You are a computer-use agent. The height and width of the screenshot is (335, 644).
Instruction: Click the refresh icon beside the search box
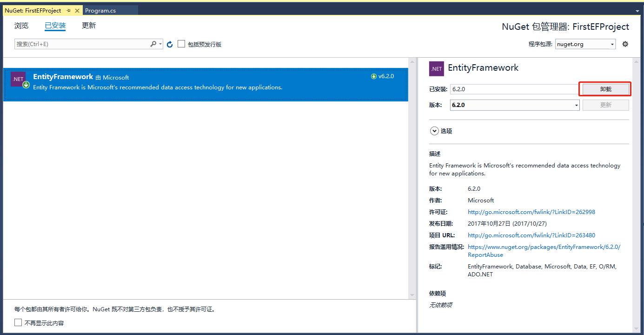click(x=170, y=44)
